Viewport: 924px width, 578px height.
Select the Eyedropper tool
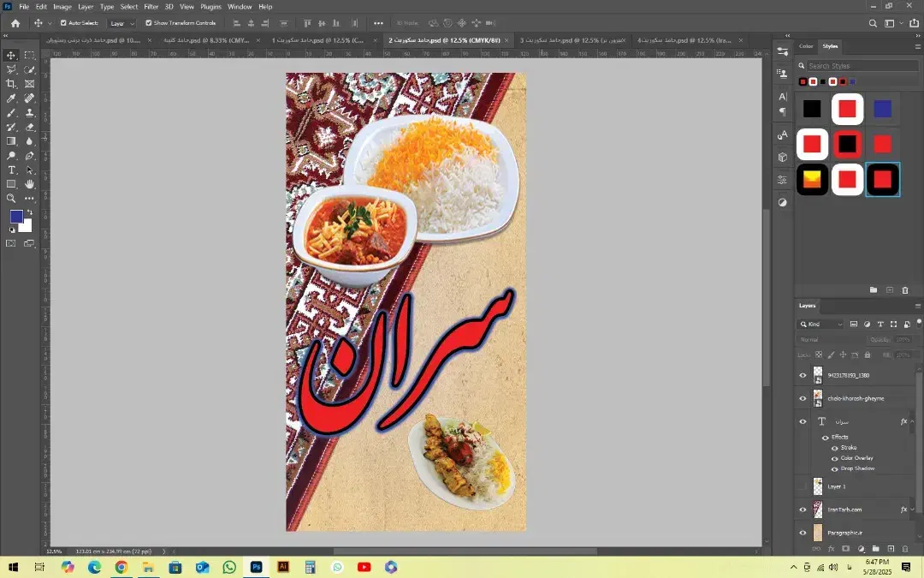(11, 98)
